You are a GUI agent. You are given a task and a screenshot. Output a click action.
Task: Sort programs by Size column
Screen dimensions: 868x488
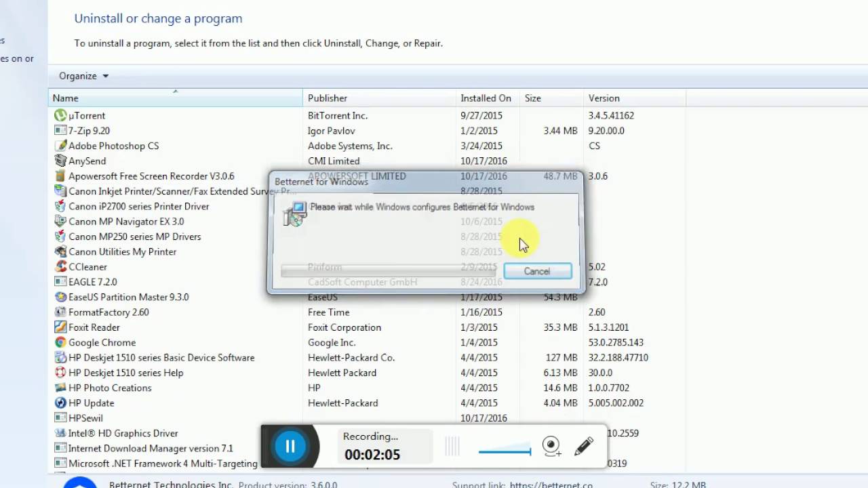(551, 98)
